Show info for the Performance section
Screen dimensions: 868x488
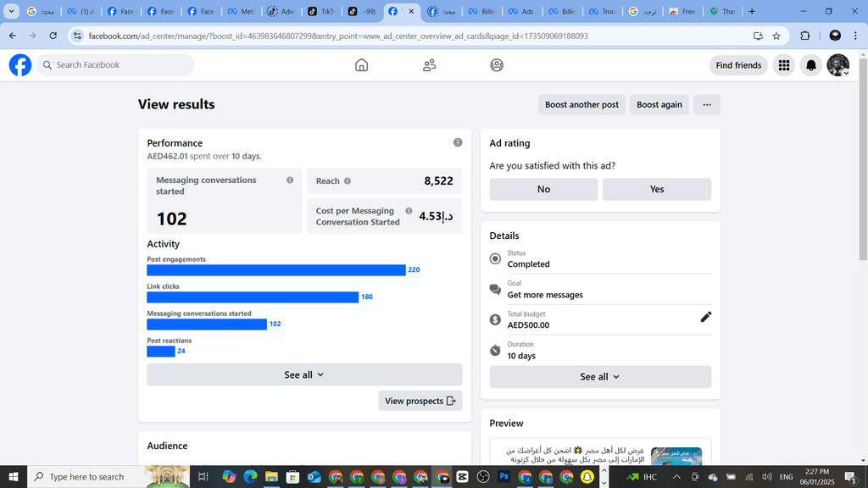[458, 142]
